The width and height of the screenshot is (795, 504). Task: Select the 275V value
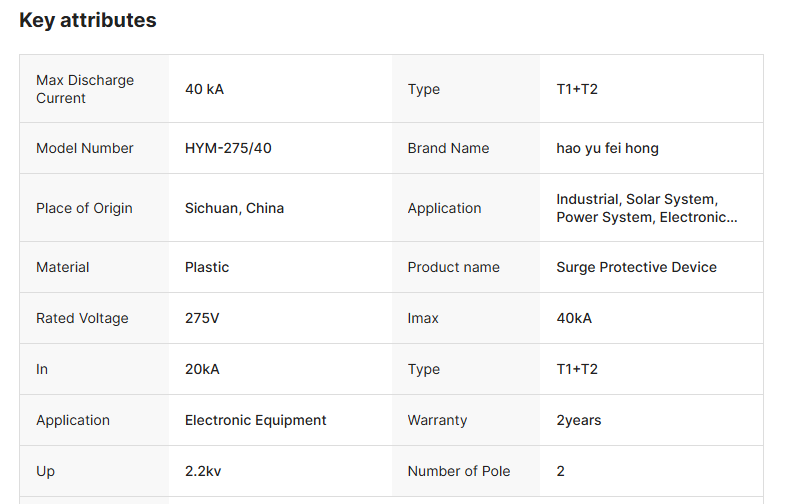point(202,318)
